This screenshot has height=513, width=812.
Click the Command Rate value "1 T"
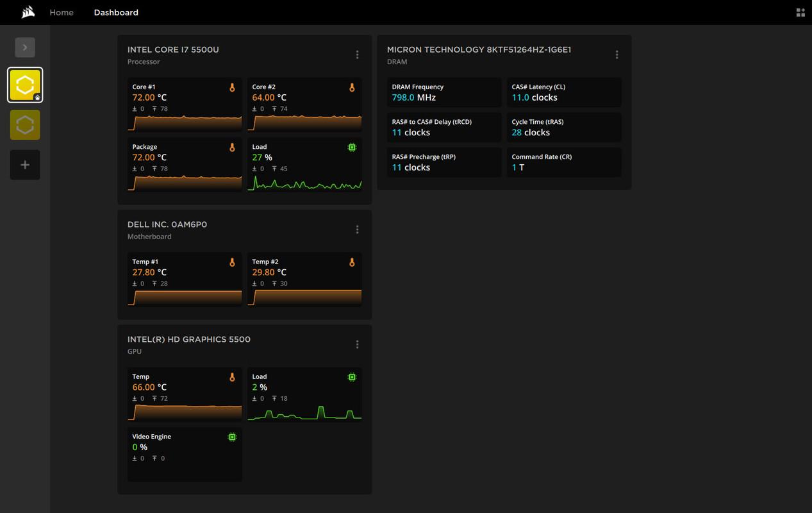[x=518, y=167]
